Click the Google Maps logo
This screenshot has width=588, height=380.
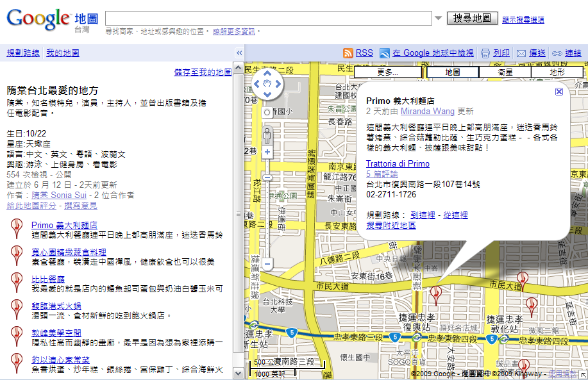pos(53,21)
